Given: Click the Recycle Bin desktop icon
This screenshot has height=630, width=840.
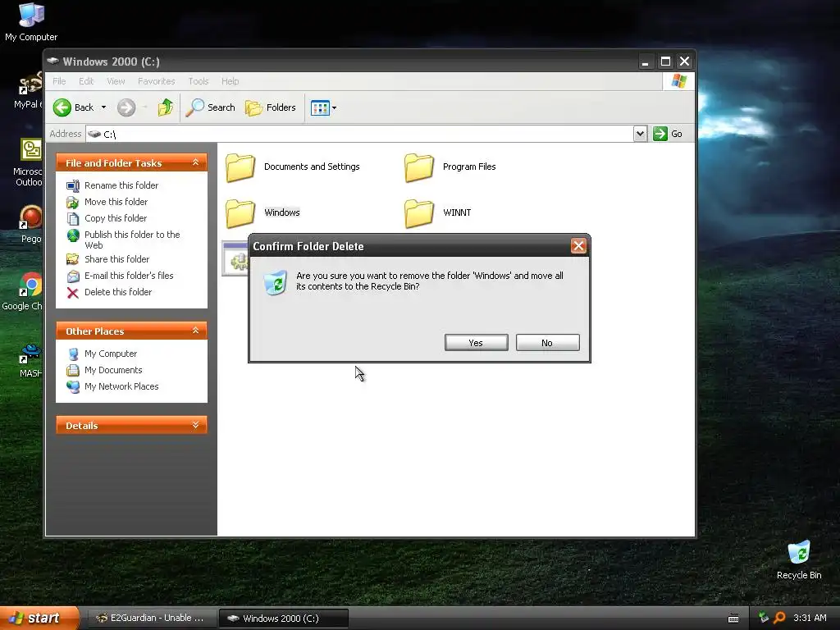Looking at the screenshot, I should pos(799,552).
